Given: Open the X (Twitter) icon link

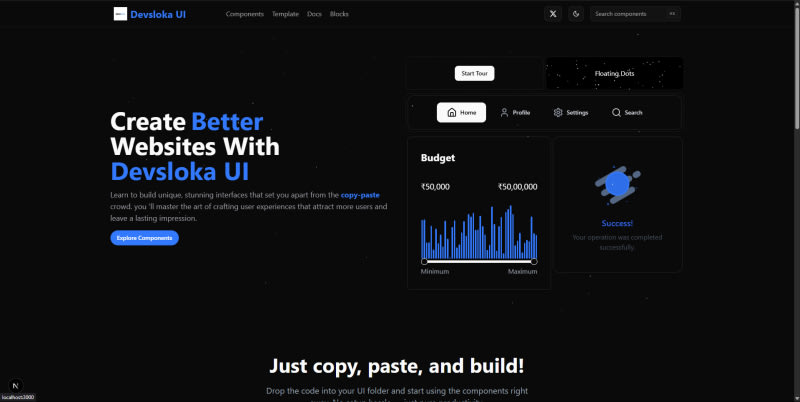Looking at the screenshot, I should (x=553, y=14).
